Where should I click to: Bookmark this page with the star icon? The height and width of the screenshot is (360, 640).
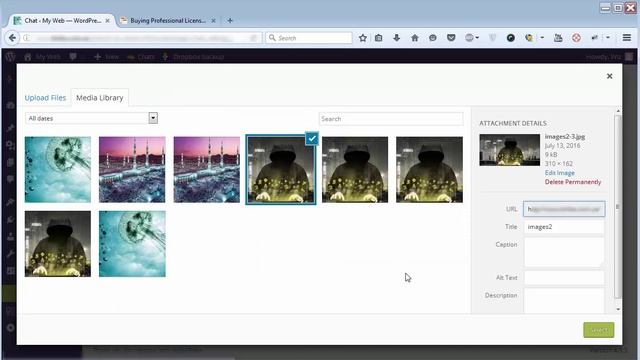(362, 38)
